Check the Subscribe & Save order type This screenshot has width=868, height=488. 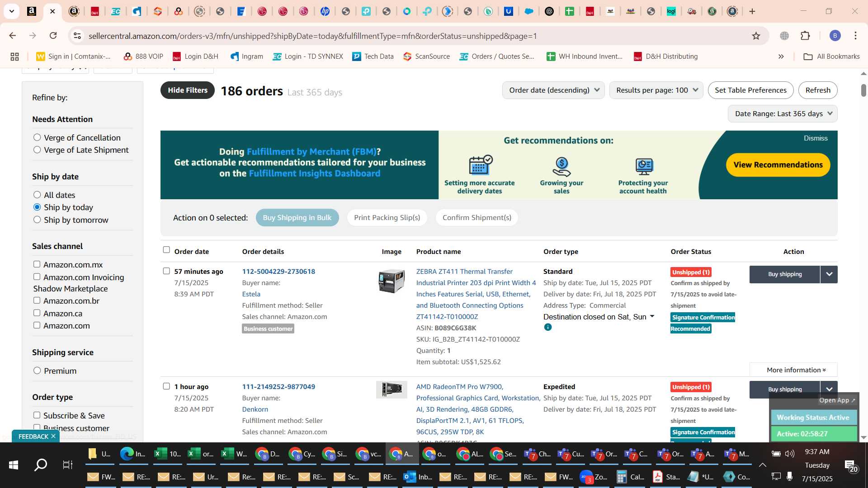point(37,415)
